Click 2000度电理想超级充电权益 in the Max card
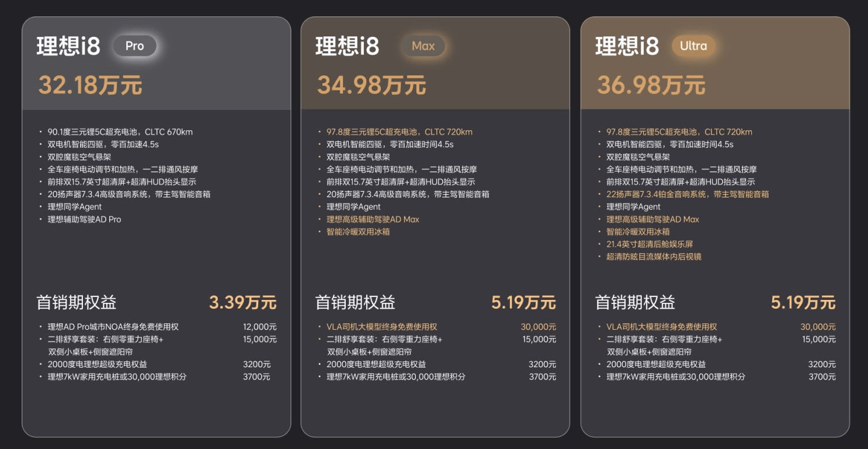Screen dimensions: 868x449 coord(376,364)
